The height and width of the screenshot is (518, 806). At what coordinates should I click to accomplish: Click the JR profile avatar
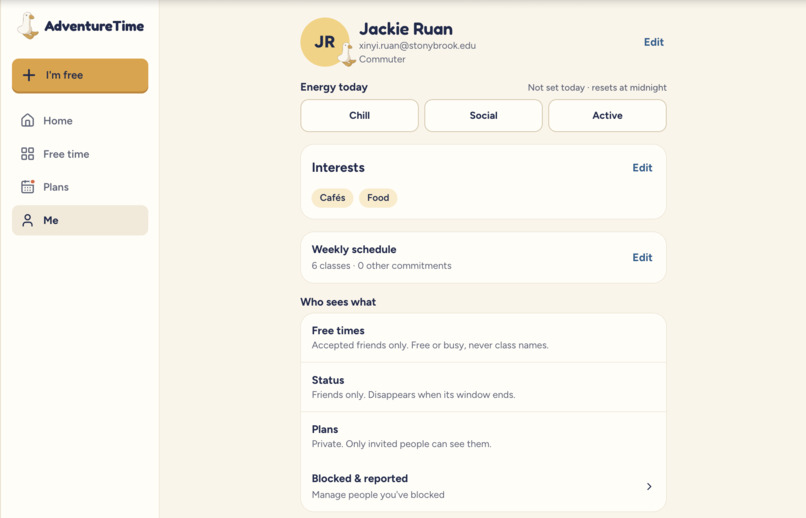tap(325, 42)
